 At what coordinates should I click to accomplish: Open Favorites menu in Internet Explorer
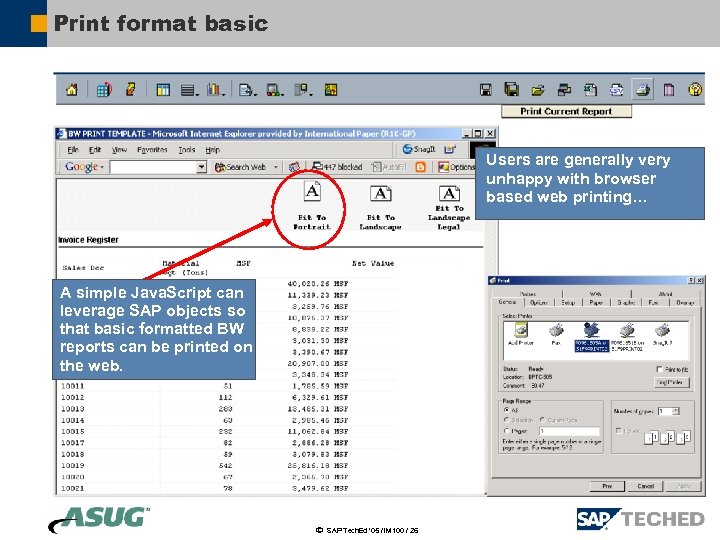(x=152, y=150)
